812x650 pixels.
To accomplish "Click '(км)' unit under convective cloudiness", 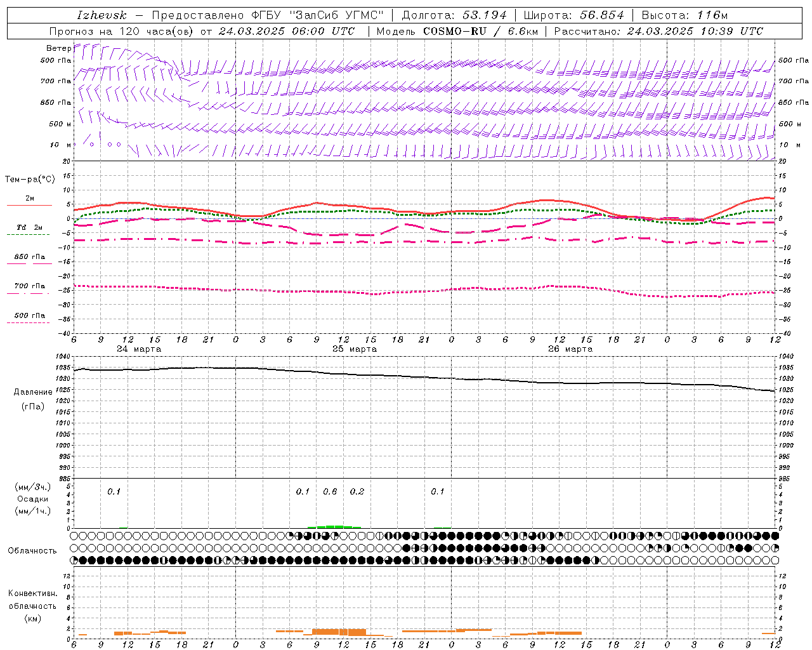I will [32, 618].
